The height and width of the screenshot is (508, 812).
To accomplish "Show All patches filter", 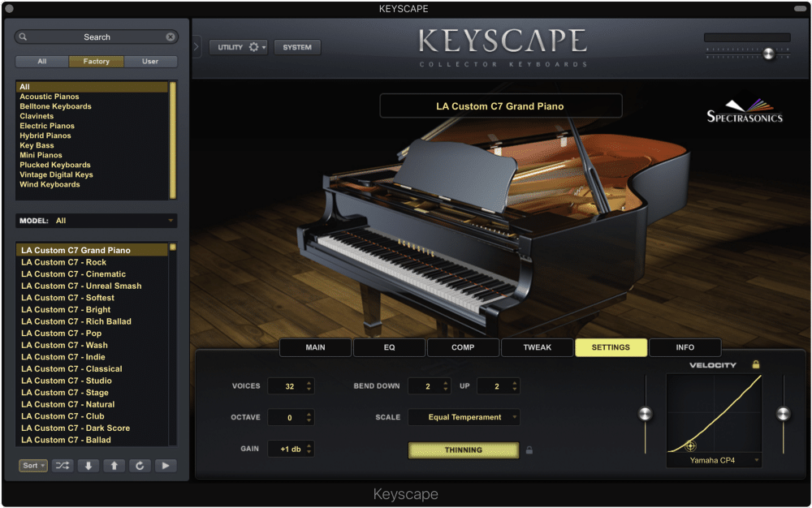I will (x=42, y=61).
